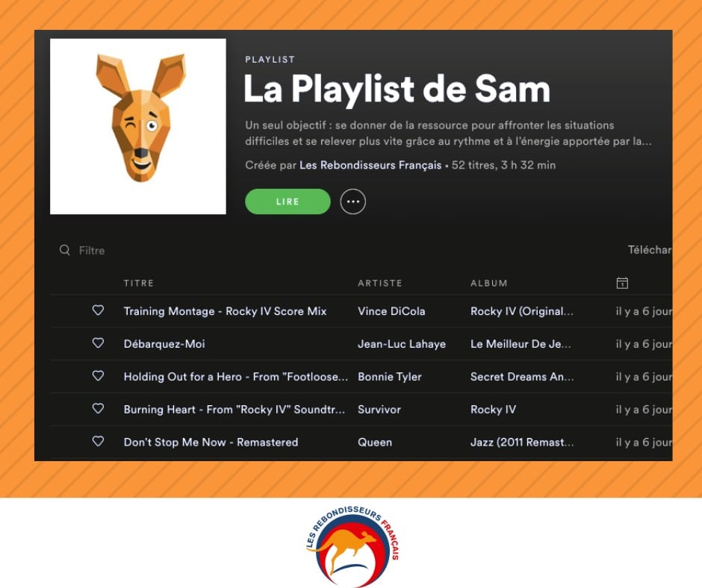The width and height of the screenshot is (702, 588).
Task: Open the Rocky IV album by Survivor
Action: click(x=493, y=410)
